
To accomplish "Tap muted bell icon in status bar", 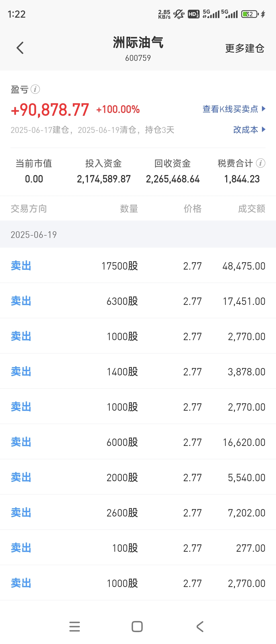I will 179,14.
